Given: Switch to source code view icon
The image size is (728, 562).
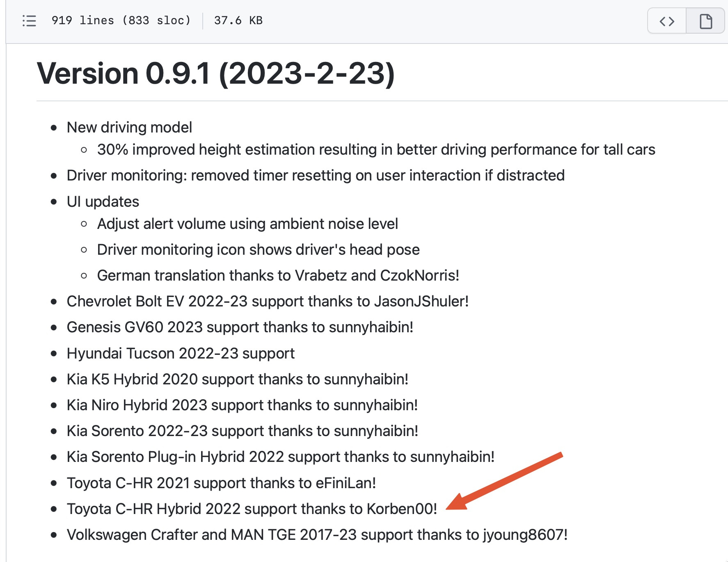Looking at the screenshot, I should click(667, 21).
